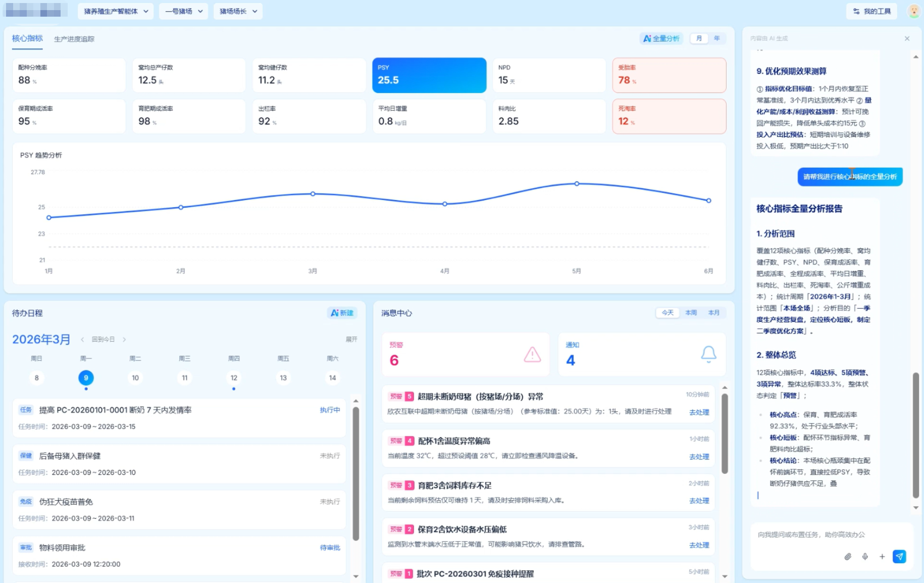
Task: Select calendar day 13
Action: coord(283,378)
